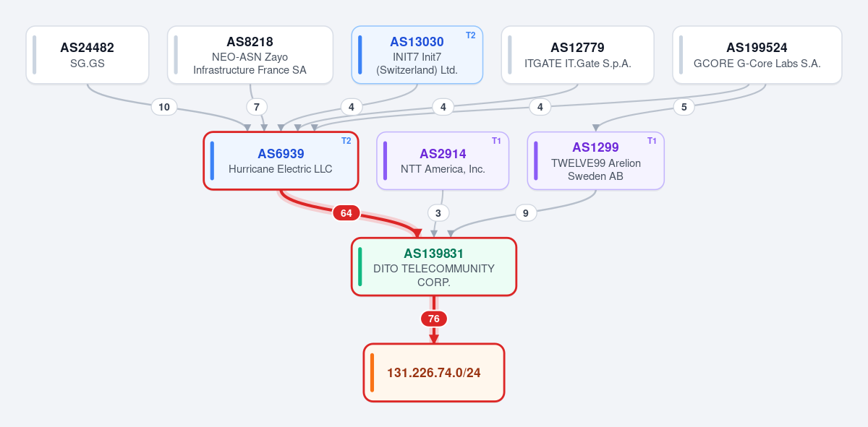The height and width of the screenshot is (427, 868).
Task: Click the edge label showing 7
Action: click(256, 107)
